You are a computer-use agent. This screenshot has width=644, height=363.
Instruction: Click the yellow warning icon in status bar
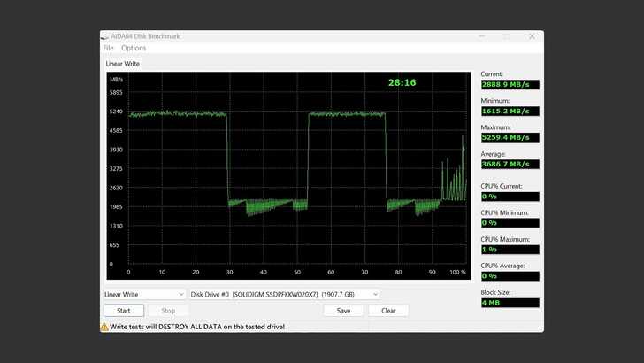[x=103, y=327]
